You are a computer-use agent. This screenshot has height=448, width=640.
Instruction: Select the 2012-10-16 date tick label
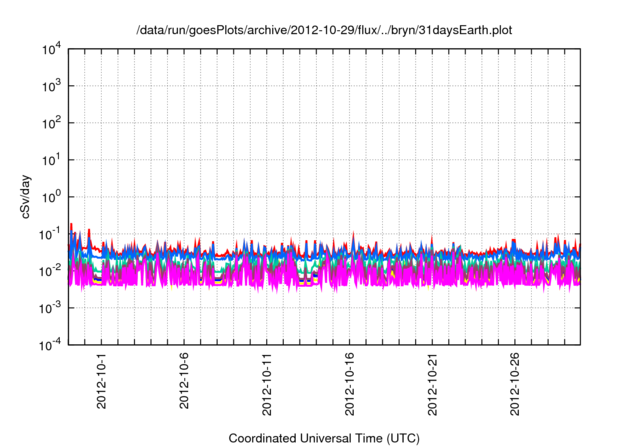pyautogui.click(x=350, y=384)
